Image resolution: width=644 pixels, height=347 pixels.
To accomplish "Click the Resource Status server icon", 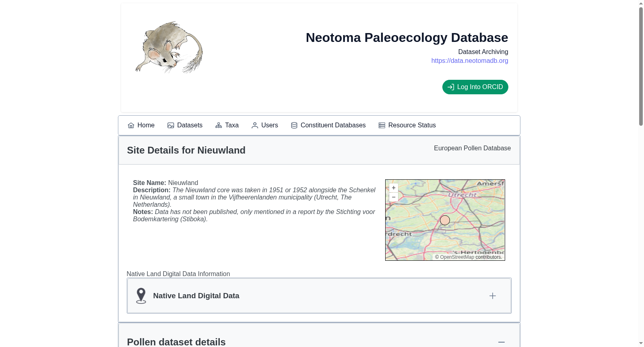I will [382, 125].
